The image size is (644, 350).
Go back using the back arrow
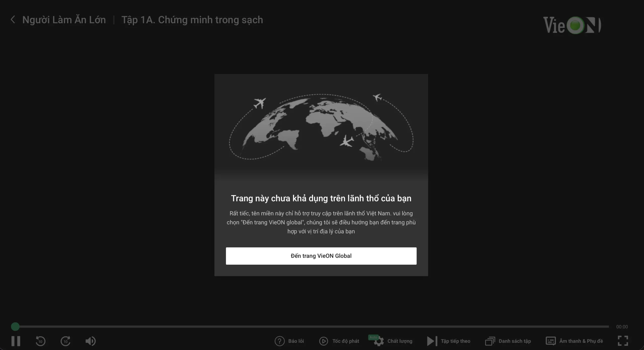tap(13, 19)
